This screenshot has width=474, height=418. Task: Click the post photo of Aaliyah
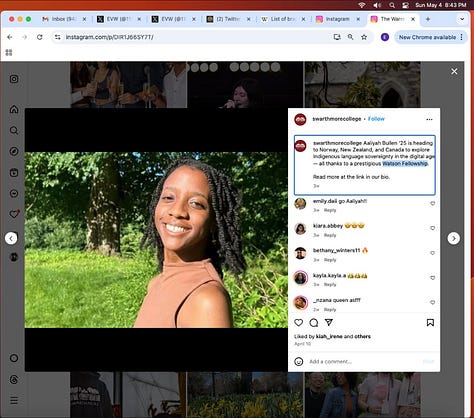click(x=156, y=240)
